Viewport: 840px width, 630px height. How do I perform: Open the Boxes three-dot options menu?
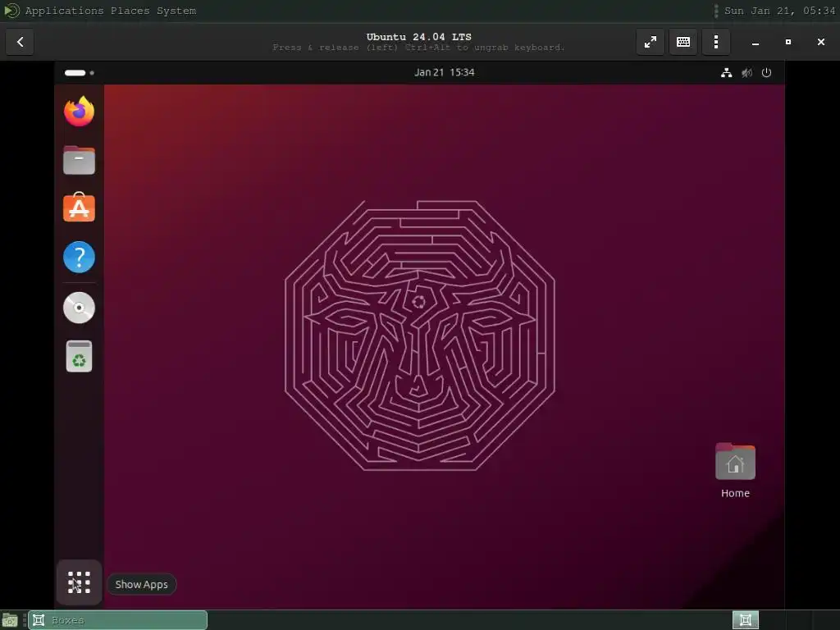[716, 42]
